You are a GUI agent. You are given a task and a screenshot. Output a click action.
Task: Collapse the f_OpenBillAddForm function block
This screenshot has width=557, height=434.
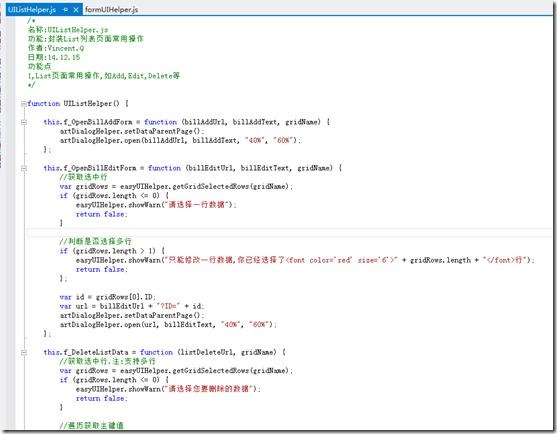click(23, 122)
